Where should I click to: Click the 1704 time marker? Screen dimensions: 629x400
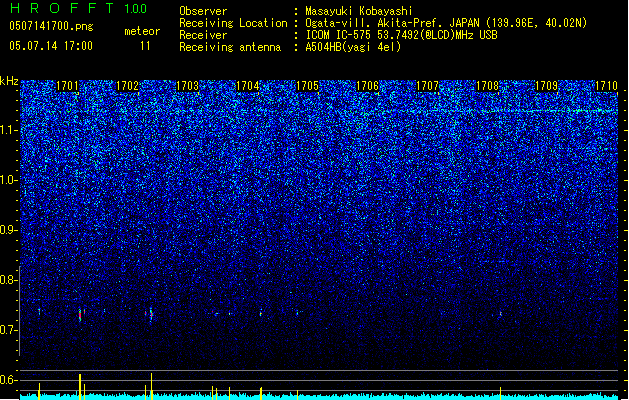point(248,86)
